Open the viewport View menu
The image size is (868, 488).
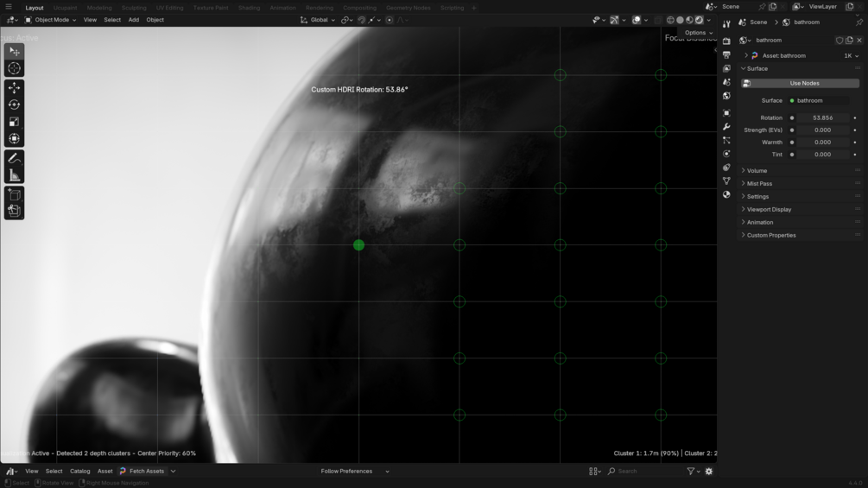(90, 20)
